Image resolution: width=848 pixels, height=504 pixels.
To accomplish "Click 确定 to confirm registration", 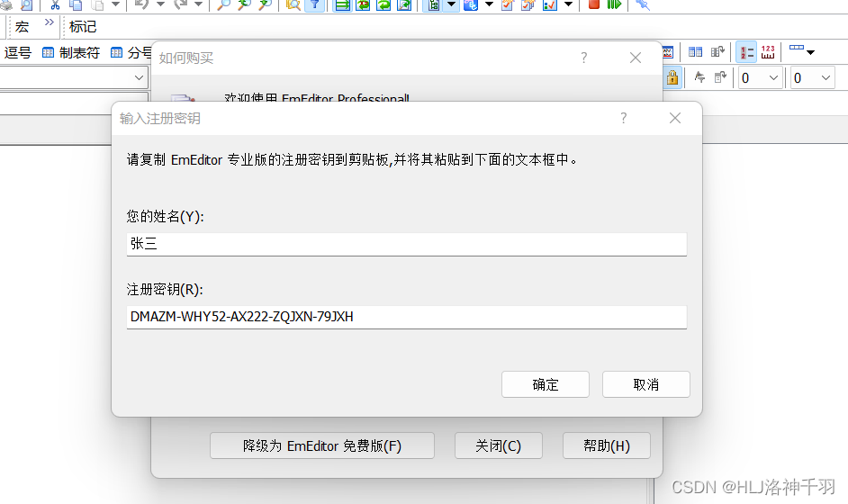I will coord(546,384).
